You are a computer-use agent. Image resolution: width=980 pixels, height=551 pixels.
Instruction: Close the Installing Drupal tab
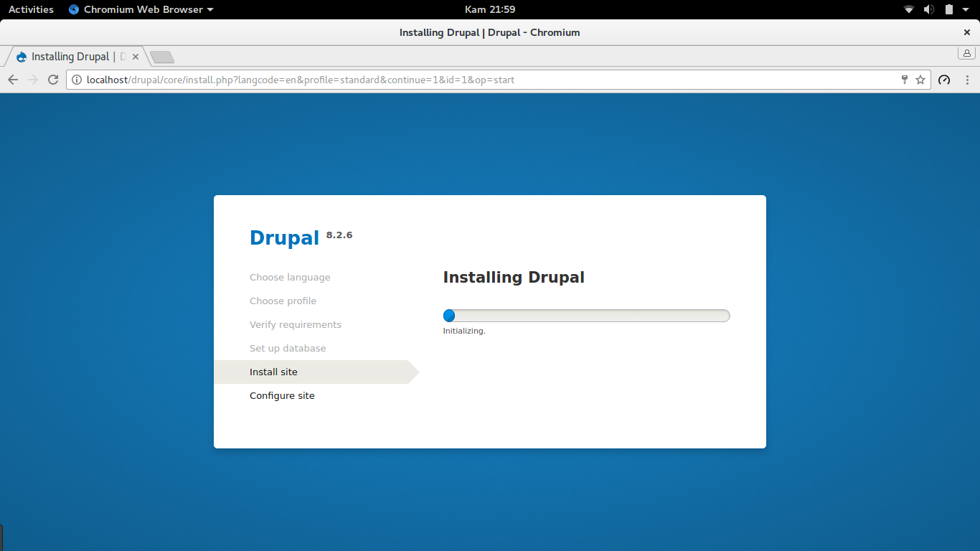tap(135, 57)
